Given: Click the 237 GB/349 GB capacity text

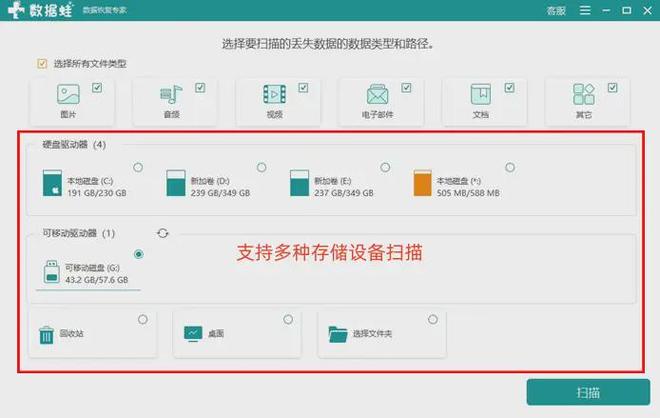Looking at the screenshot, I should click(343, 193).
